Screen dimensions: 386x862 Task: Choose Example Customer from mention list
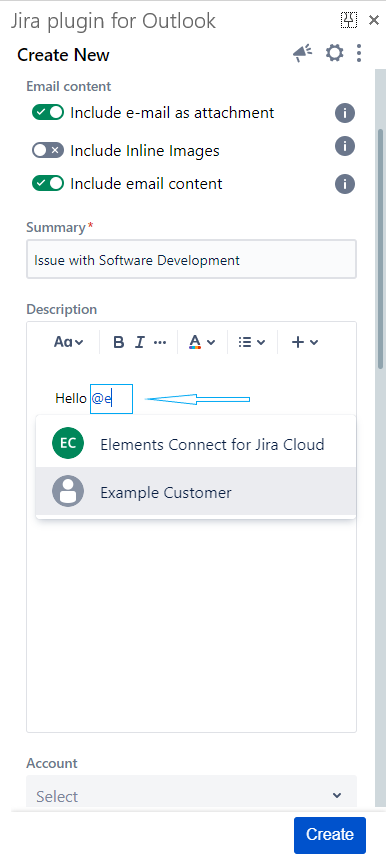click(196, 491)
